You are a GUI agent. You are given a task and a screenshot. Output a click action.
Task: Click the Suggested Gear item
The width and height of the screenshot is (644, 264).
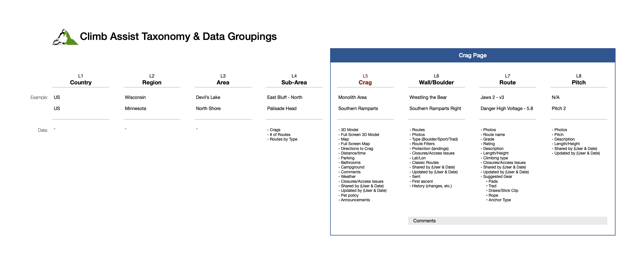(x=496, y=176)
